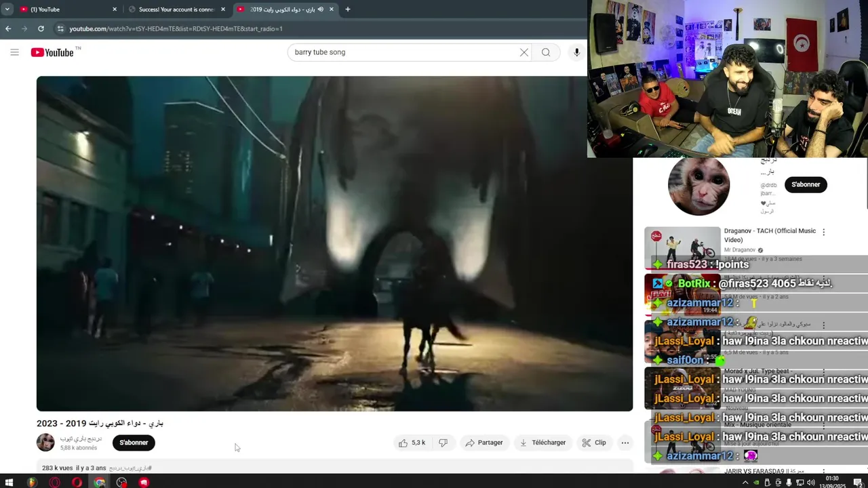Click the address bar URL
The height and width of the screenshot is (488, 868).
[176, 28]
